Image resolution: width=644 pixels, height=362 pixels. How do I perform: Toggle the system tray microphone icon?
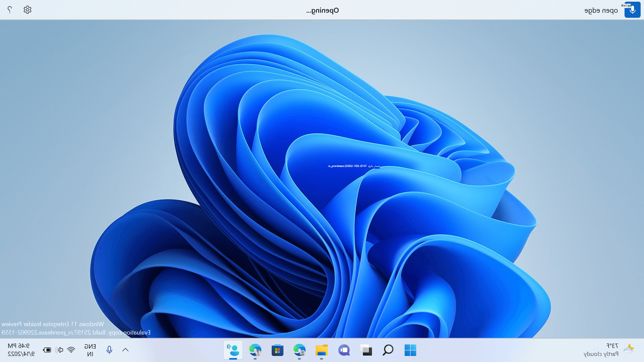pos(109,350)
